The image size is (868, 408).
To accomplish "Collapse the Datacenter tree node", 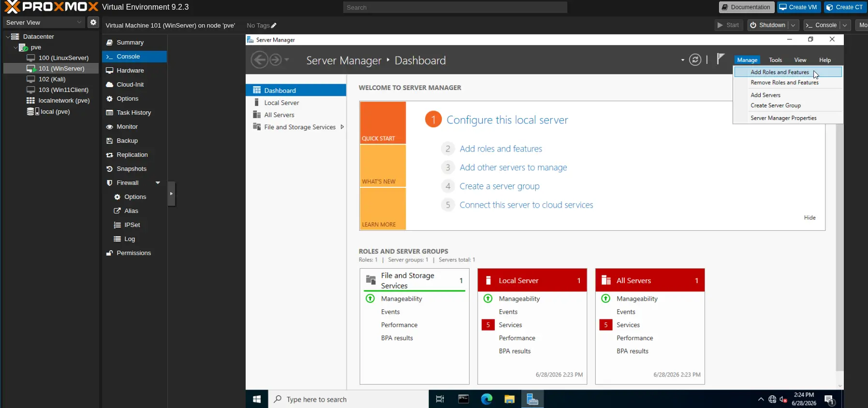I will pyautogui.click(x=8, y=36).
